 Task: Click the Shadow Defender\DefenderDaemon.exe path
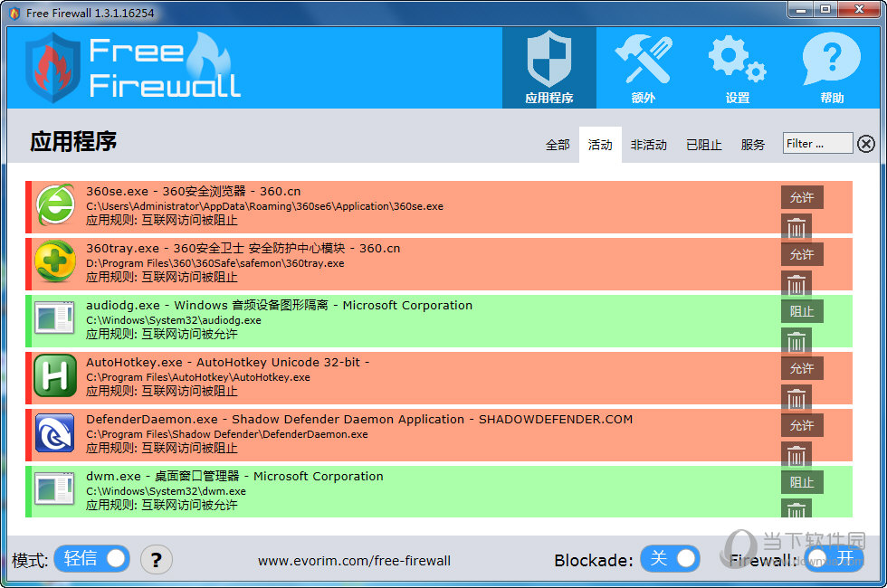click(x=227, y=434)
